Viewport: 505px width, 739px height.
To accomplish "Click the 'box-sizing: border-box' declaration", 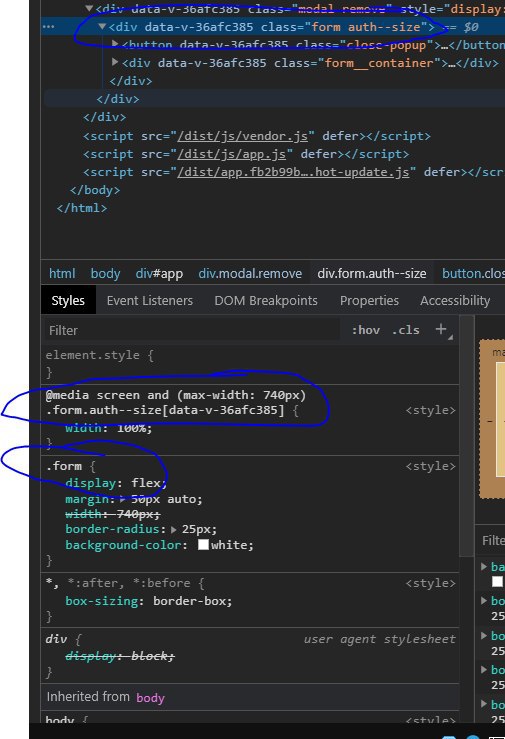I will [149, 601].
